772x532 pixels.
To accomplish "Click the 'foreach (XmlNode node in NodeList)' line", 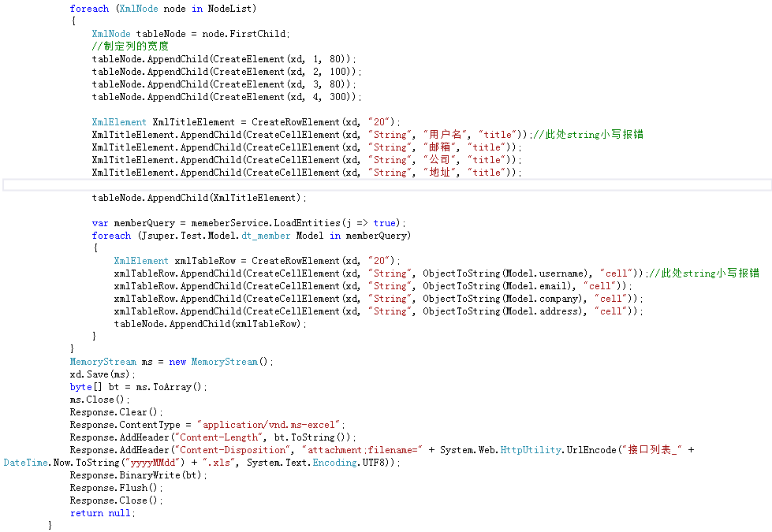I will click(162, 9).
